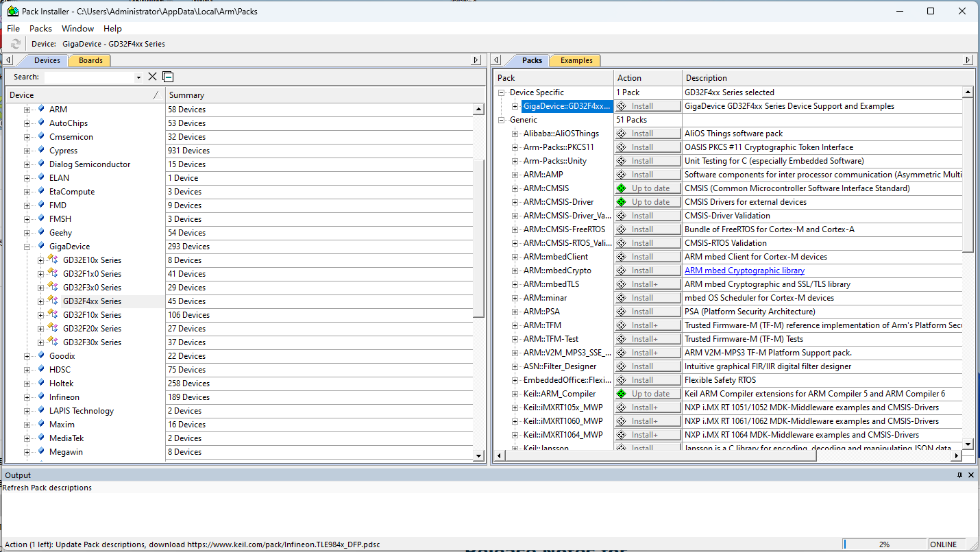Switch to the Examples tab
Viewport: 980px width, 552px height.
pyautogui.click(x=576, y=60)
